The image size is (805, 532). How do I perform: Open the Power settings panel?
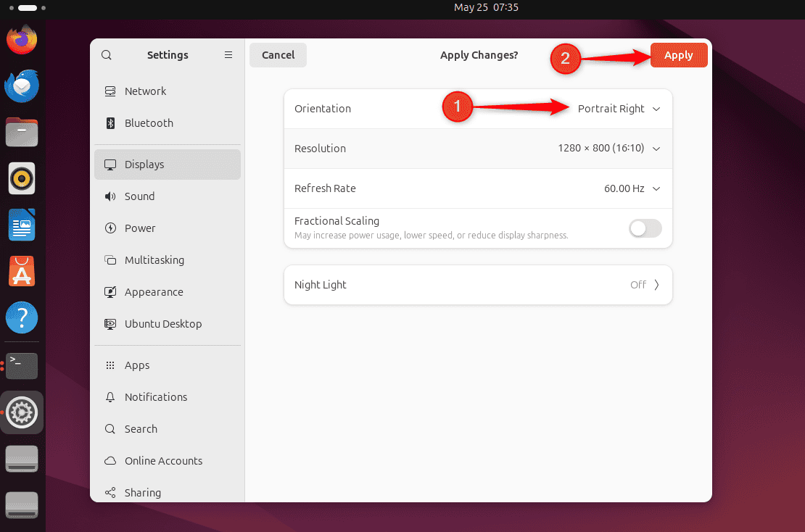pyautogui.click(x=139, y=228)
